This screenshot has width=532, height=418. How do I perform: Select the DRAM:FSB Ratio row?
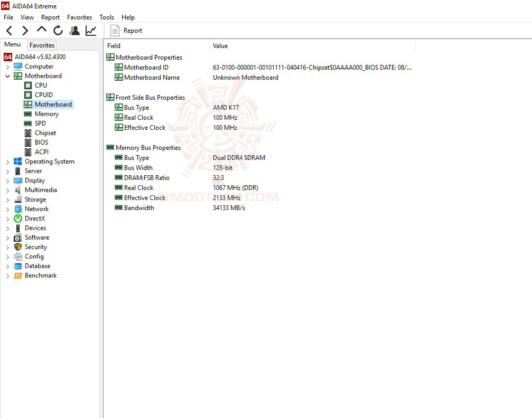point(259,178)
